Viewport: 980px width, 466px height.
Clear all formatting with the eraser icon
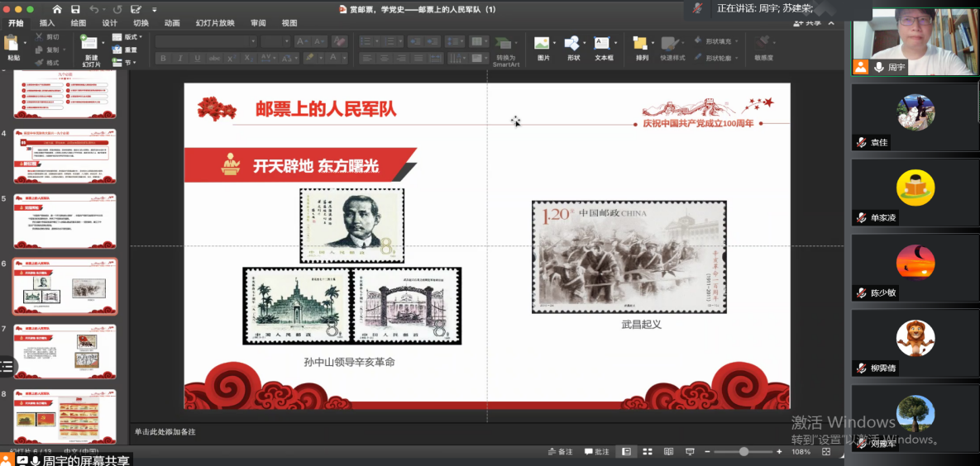pyautogui.click(x=339, y=41)
